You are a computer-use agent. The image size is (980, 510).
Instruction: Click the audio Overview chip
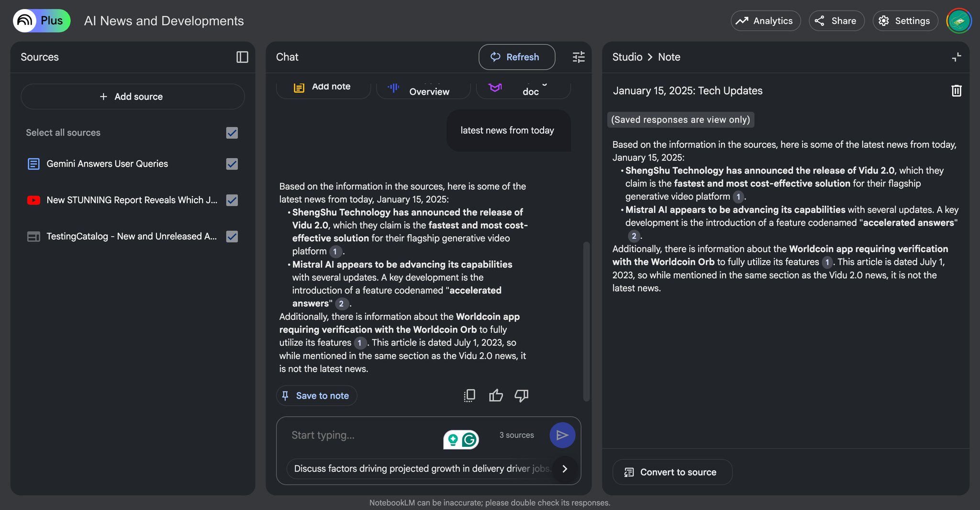423,88
